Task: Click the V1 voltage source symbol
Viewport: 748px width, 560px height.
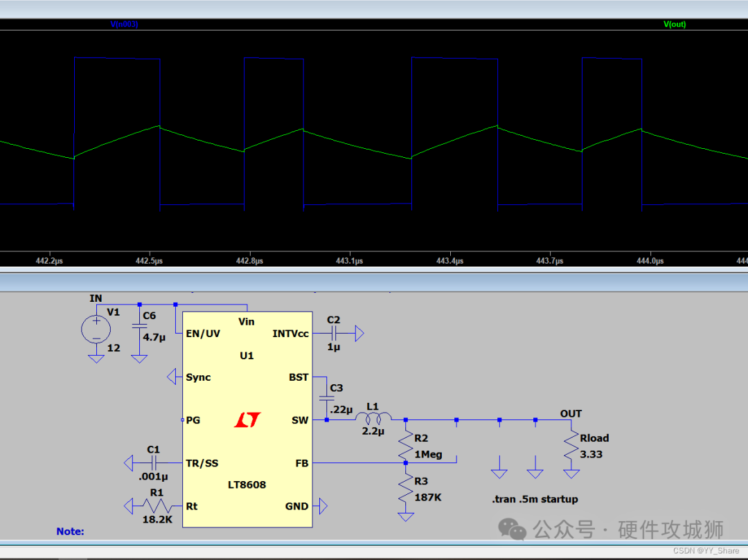Action: [96, 329]
